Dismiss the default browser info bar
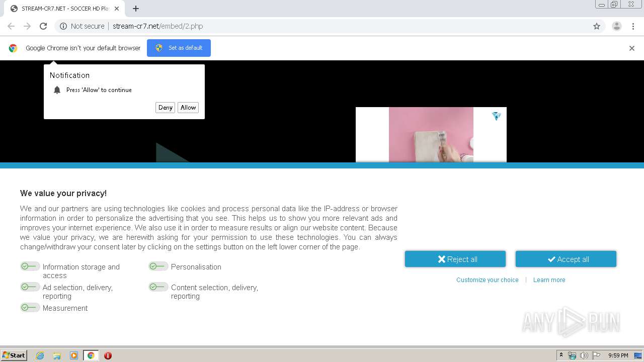 [x=632, y=48]
